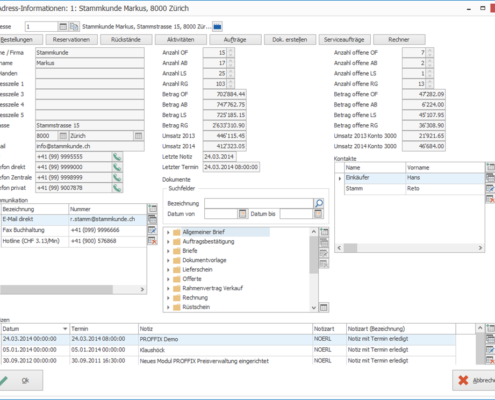Expand the Allgemeiner Brief folder
Viewport: 495px width, 400px height.
coord(168,232)
